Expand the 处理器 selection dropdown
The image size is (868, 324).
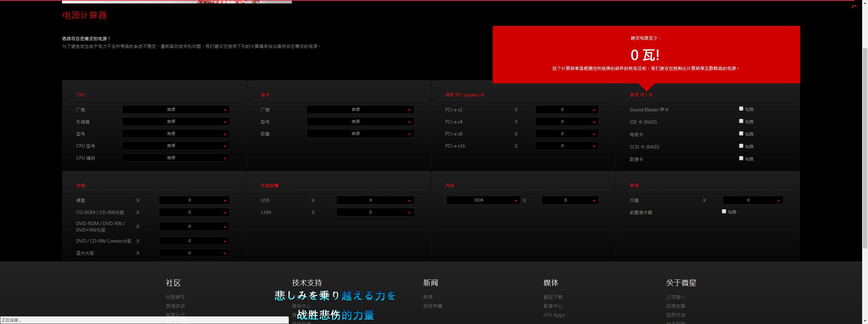(x=176, y=122)
